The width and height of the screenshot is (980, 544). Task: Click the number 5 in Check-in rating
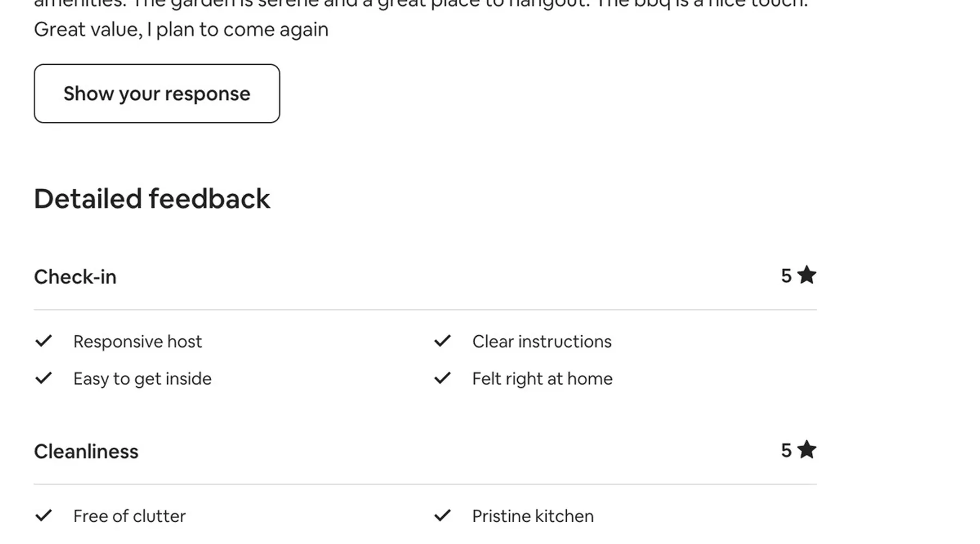[786, 276]
